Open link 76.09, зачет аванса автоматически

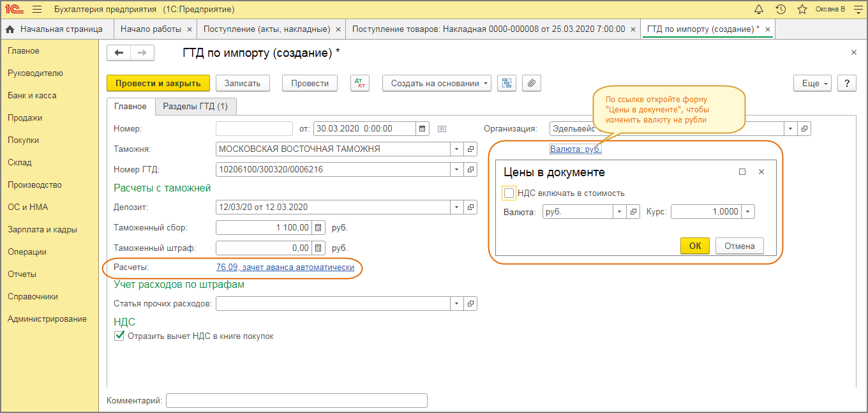(x=285, y=267)
